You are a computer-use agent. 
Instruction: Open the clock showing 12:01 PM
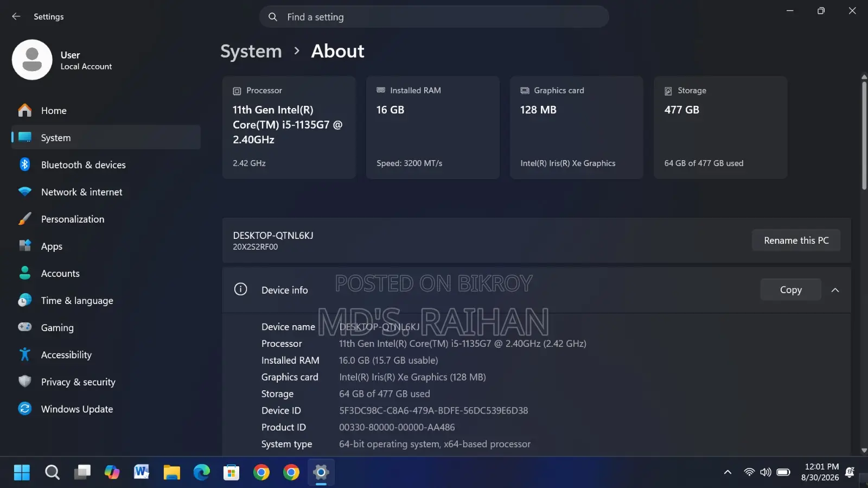[820, 472]
